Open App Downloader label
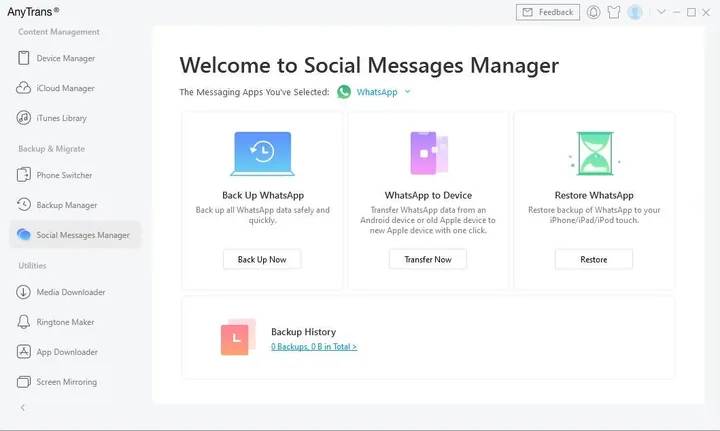Screen dimensions: 720x431 coord(67,352)
